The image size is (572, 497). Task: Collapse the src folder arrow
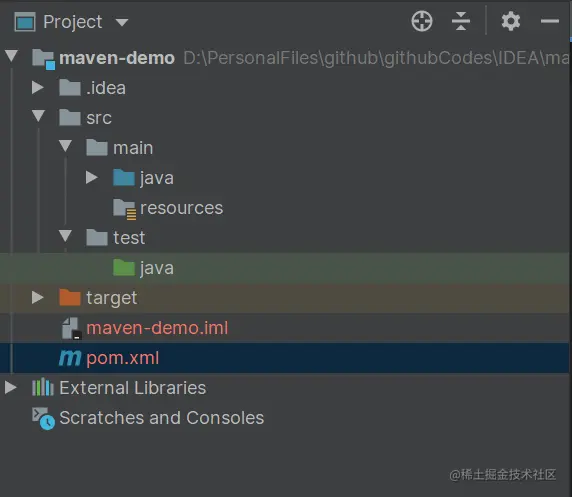point(38,116)
